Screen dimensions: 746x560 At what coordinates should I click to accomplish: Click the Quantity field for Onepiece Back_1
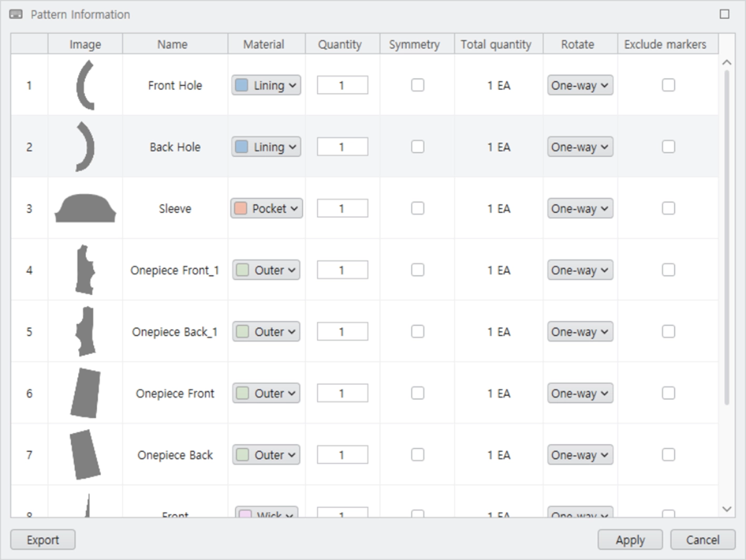342,332
